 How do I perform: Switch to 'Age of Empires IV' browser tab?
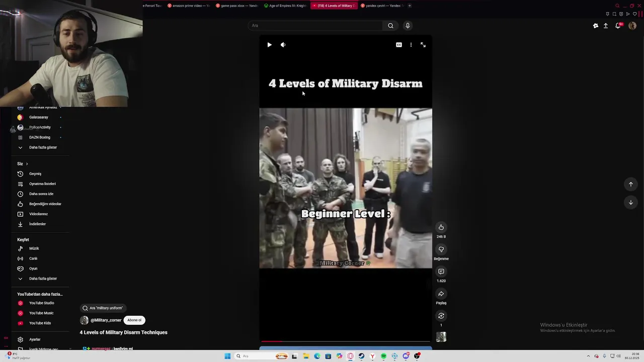click(285, 6)
